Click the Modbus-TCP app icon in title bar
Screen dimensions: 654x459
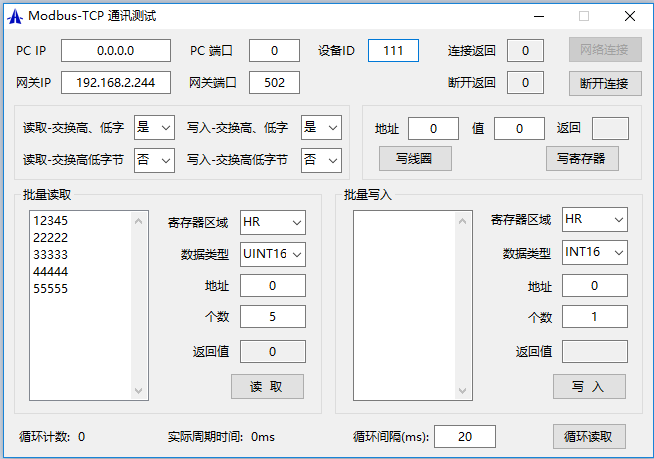[x=15, y=16]
